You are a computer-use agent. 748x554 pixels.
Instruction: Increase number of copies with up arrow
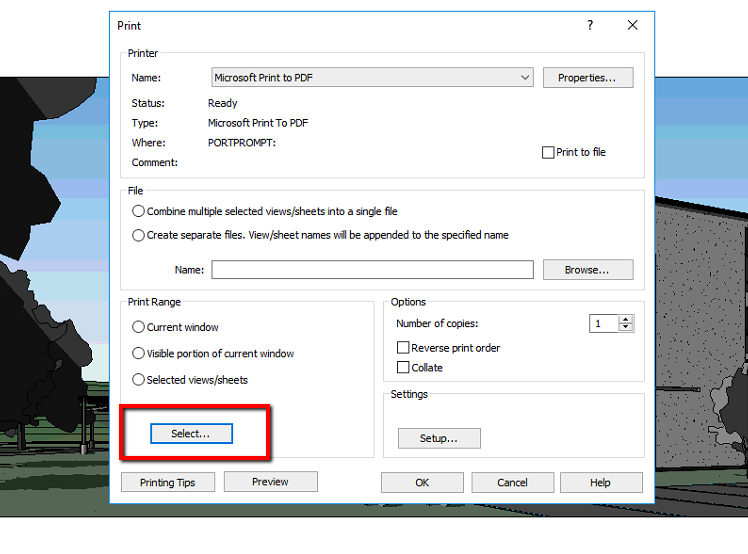point(625,320)
